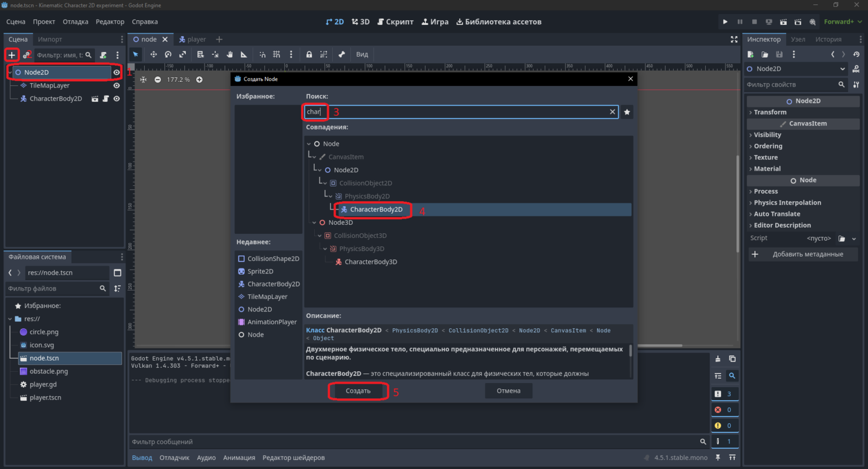Click center view icon in viewport
868x469 pixels.
(143, 80)
